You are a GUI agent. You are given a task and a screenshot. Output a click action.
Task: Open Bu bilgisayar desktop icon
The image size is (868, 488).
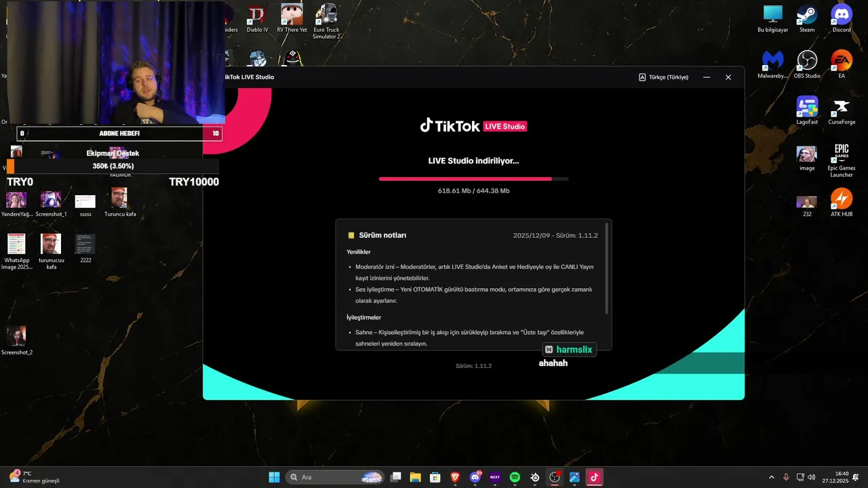(772, 18)
